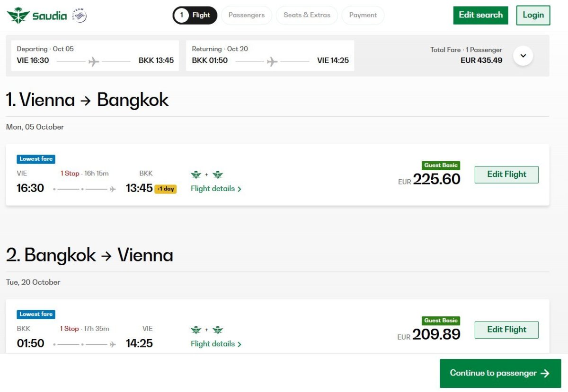This screenshot has width=568, height=392.
Task: Click the Login button
Action: click(533, 15)
